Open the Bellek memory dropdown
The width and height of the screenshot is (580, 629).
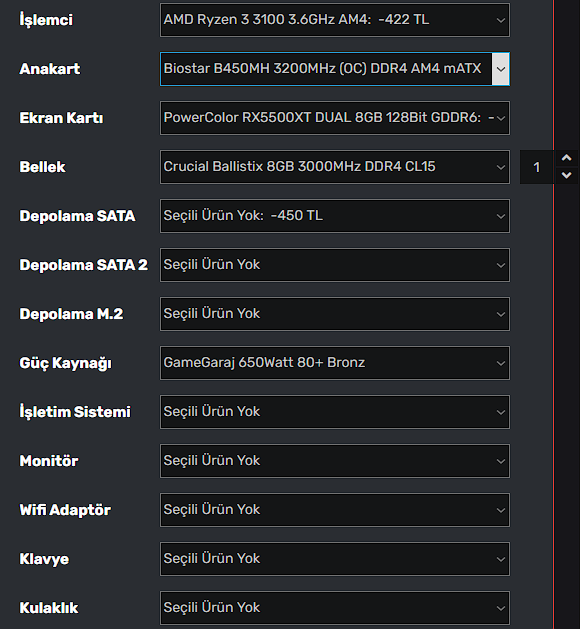335,167
